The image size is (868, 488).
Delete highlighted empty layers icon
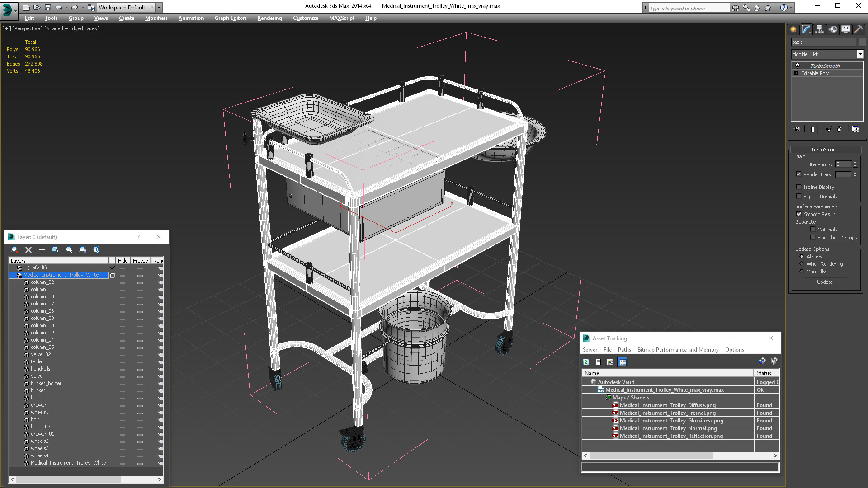(x=28, y=250)
